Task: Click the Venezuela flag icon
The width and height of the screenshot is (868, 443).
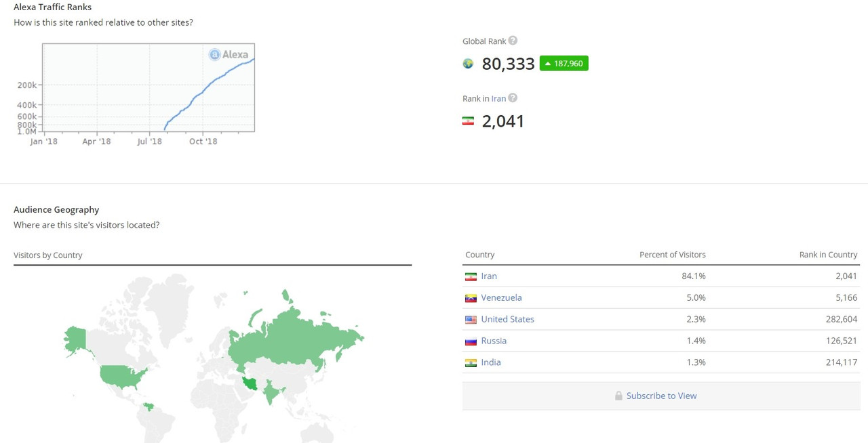Action: (x=471, y=298)
